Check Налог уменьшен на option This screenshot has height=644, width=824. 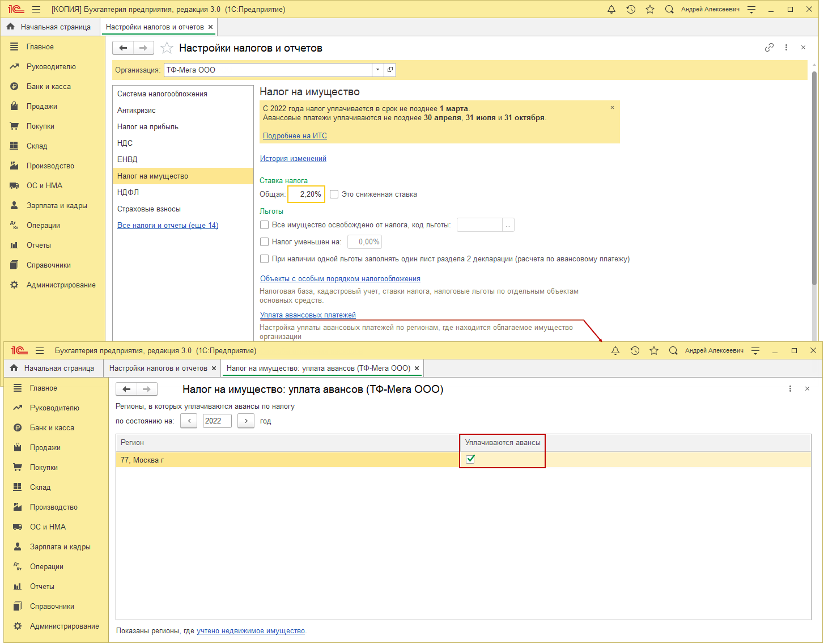point(264,242)
